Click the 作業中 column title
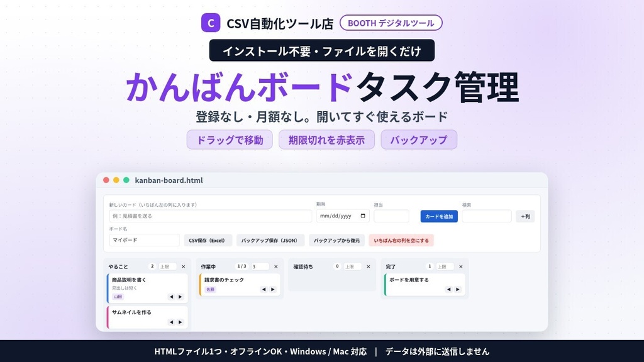 point(208,266)
